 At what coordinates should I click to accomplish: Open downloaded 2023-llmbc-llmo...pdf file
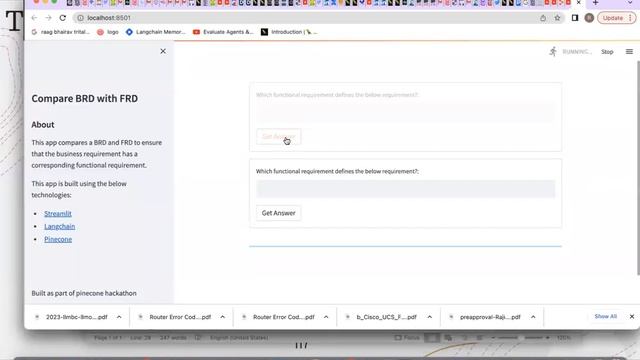coord(76,317)
